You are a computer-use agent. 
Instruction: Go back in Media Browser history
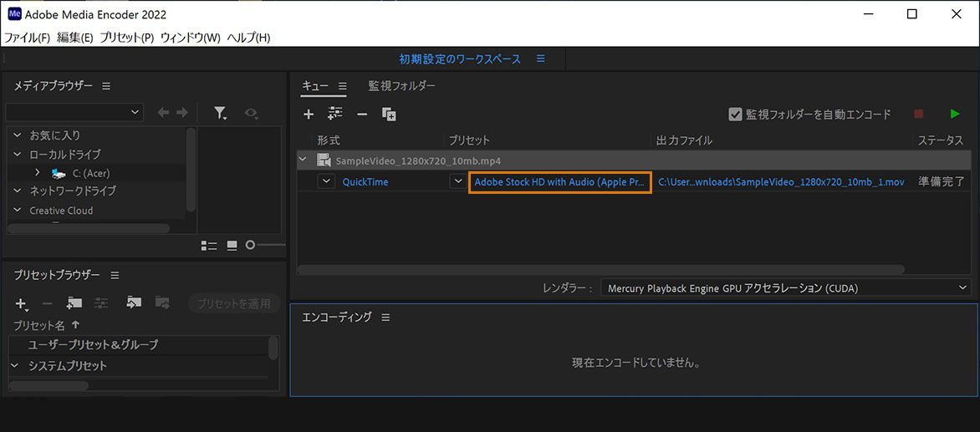coord(162,112)
